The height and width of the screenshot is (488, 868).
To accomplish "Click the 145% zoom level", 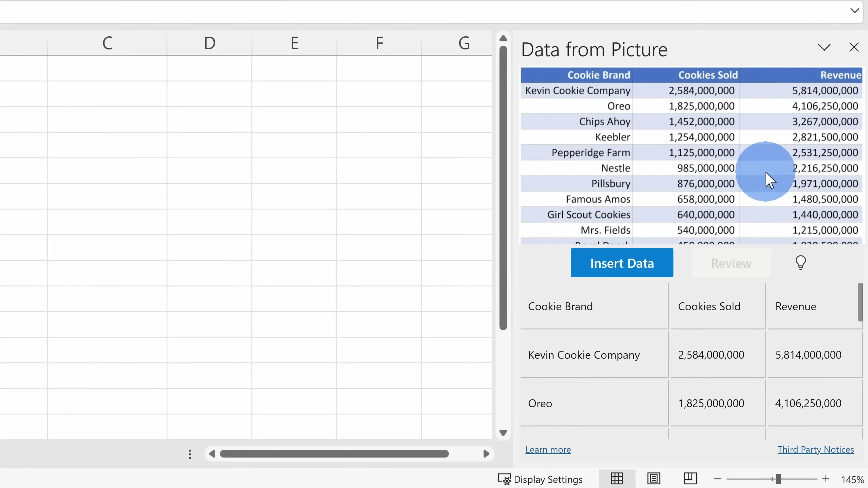I will [x=852, y=479].
